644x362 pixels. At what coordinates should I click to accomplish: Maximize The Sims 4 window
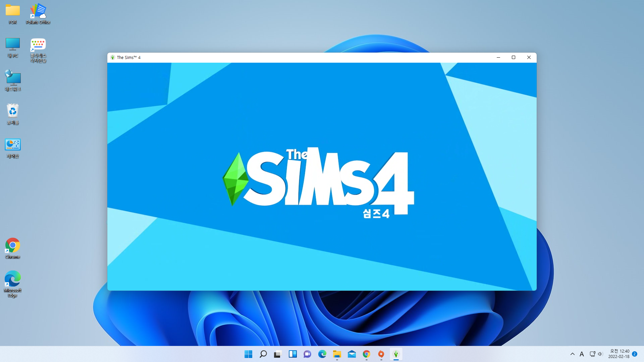tap(513, 57)
